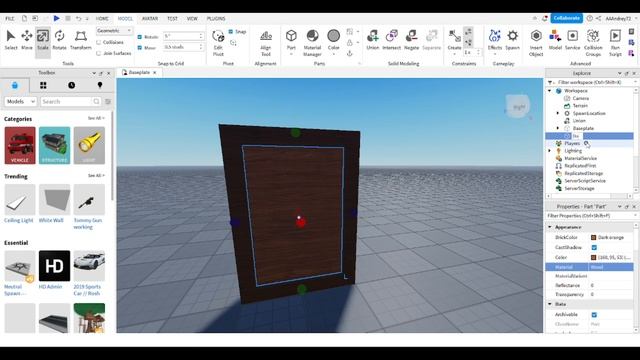Open the Material Manager
The width and height of the screenshot is (640, 360).
312,42
